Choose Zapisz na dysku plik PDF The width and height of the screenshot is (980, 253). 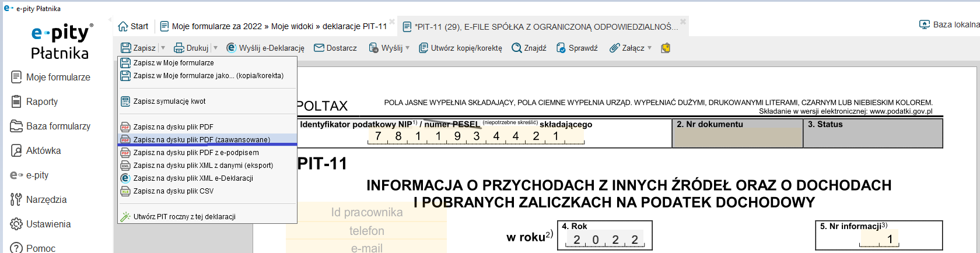pyautogui.click(x=207, y=127)
